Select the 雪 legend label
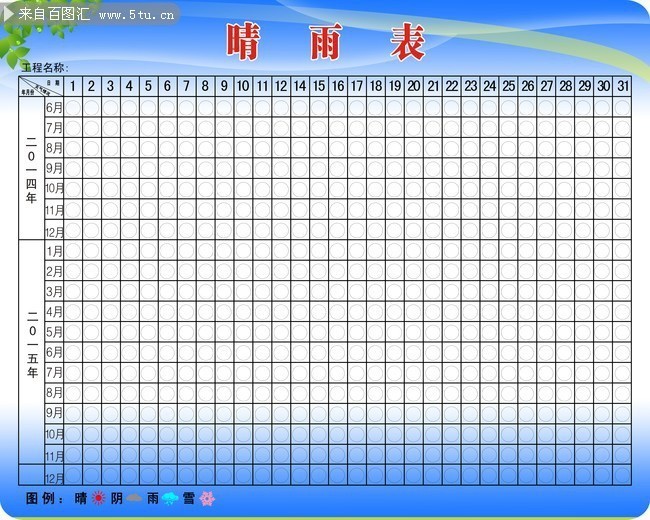The height and width of the screenshot is (520, 650). tap(189, 498)
